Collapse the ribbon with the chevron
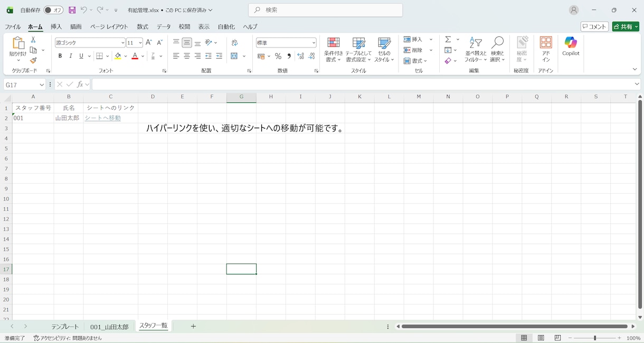Image resolution: width=644 pixels, height=343 pixels. pos(634,69)
